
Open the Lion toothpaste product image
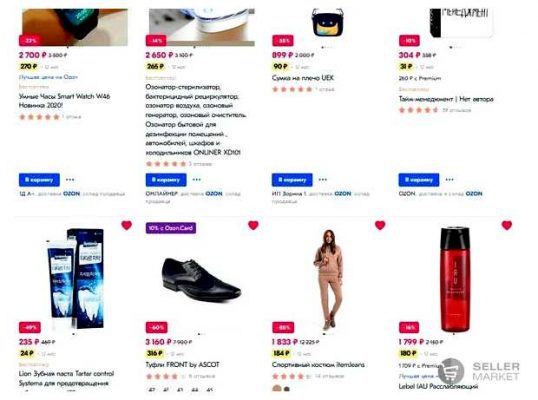click(x=75, y=279)
